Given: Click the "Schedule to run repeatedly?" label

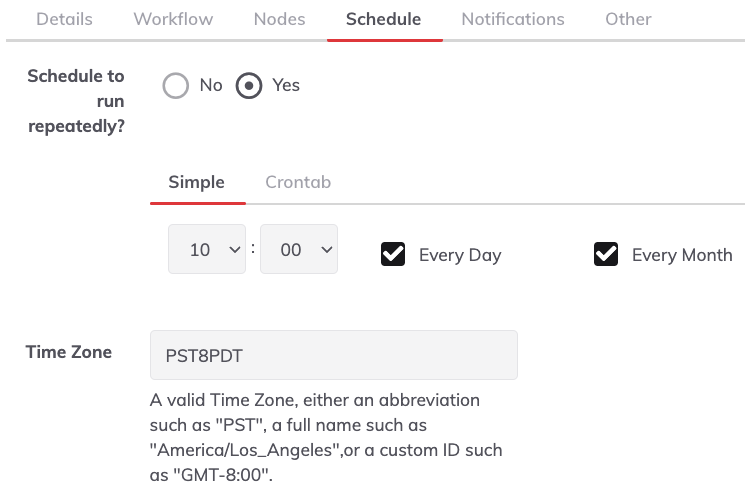Looking at the screenshot, I should (x=76, y=101).
